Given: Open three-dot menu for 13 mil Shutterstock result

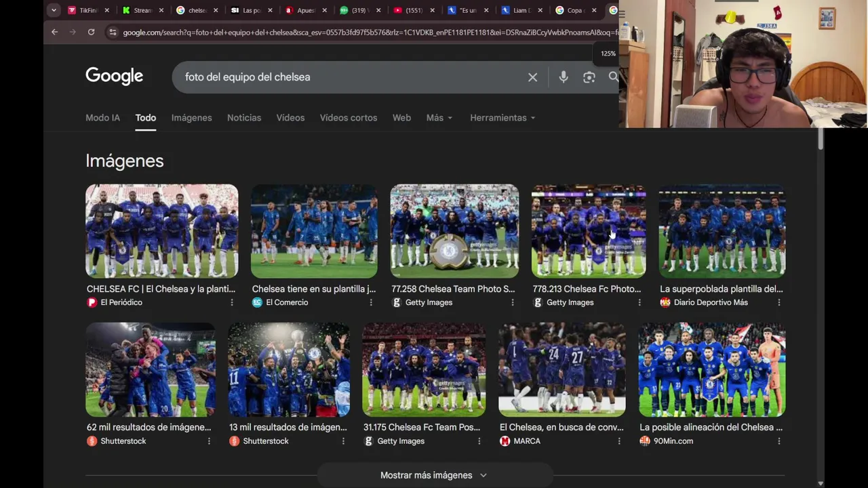Looking at the screenshot, I should 343,441.
